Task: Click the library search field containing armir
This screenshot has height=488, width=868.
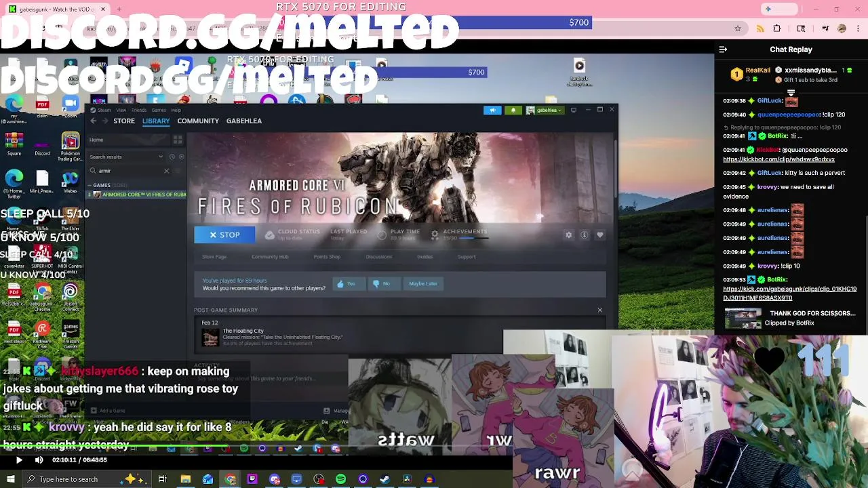Action: click(129, 171)
